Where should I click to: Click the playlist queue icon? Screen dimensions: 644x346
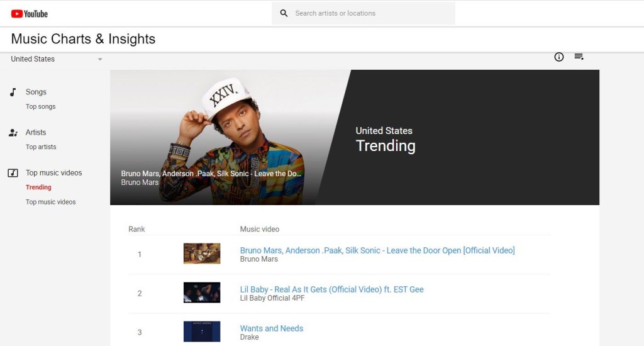[579, 57]
